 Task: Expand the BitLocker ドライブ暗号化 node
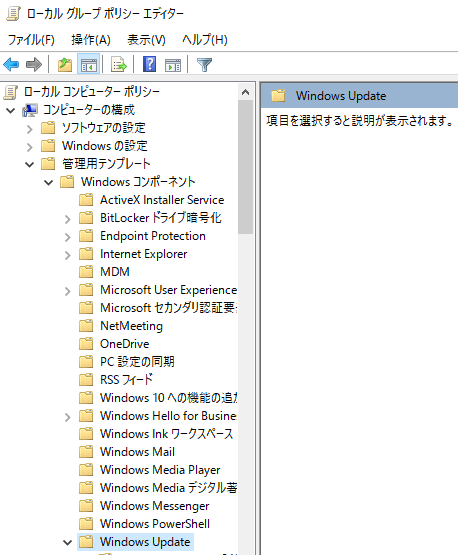coord(68,219)
